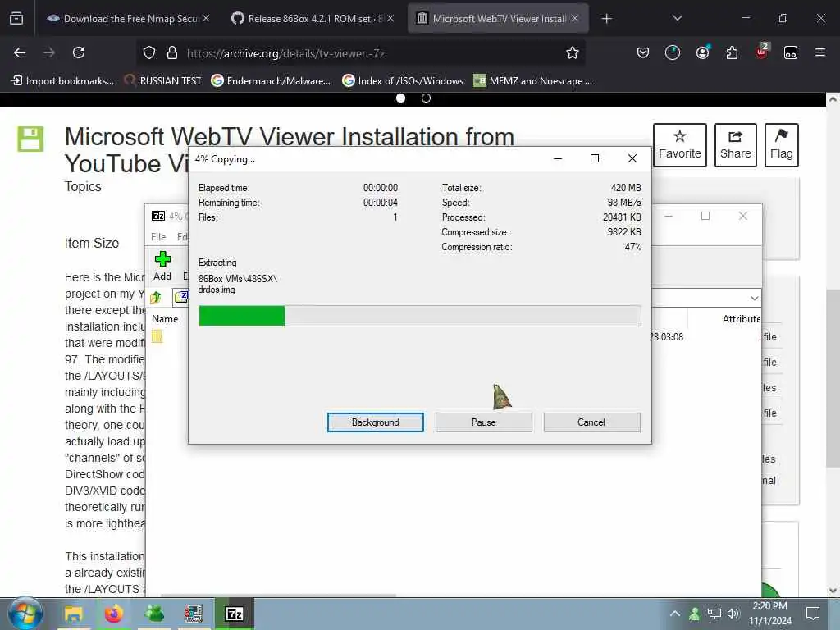The height and width of the screenshot is (630, 840).
Task: Click the green extraction progress bar
Action: pyautogui.click(x=419, y=316)
